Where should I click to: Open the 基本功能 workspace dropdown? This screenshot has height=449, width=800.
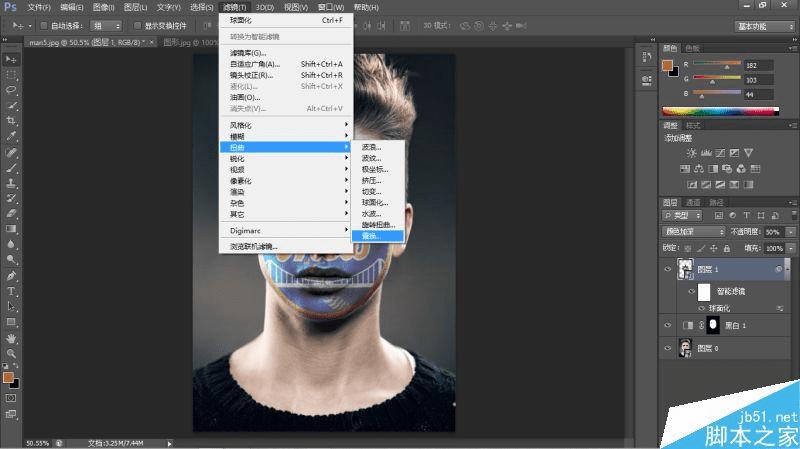tap(765, 26)
